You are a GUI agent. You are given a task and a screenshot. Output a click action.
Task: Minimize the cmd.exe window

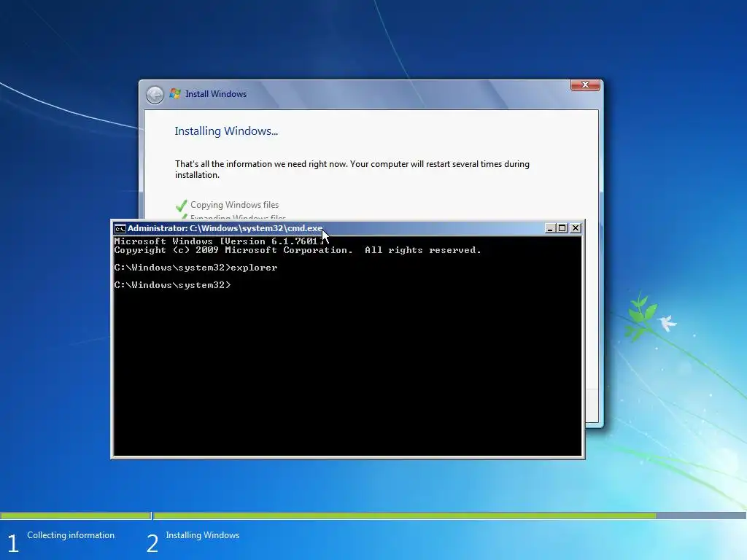click(550, 228)
